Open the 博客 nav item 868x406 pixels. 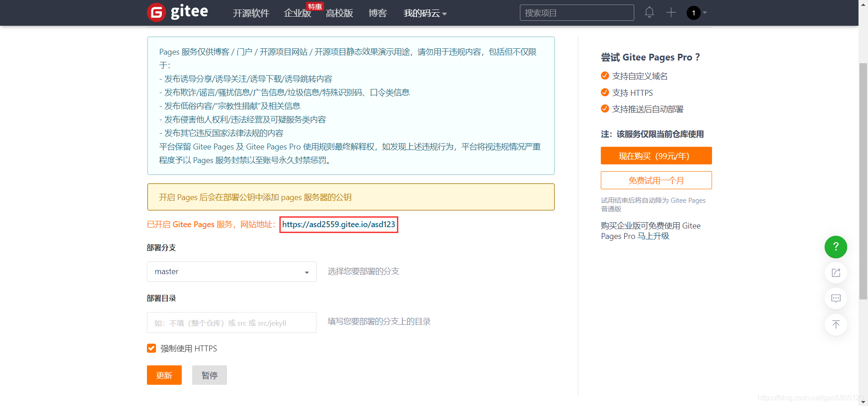click(x=377, y=13)
